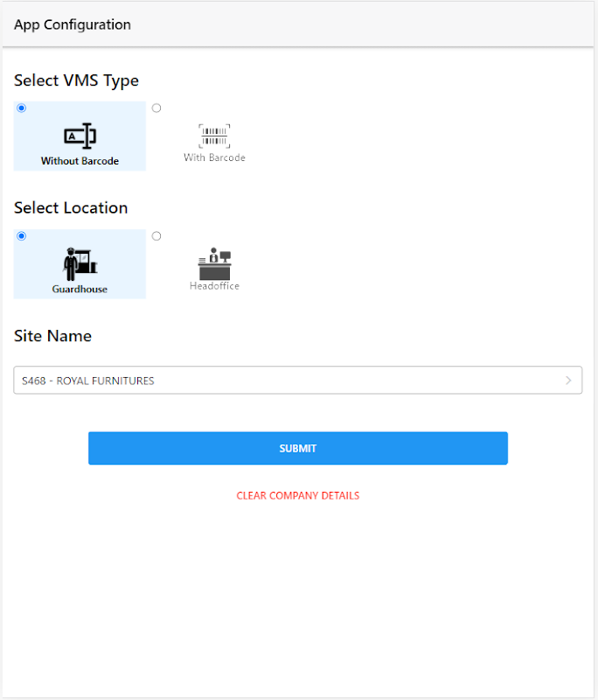Choose the Headoffice radio button
Image resolution: width=598 pixels, height=700 pixels.
pos(156,236)
